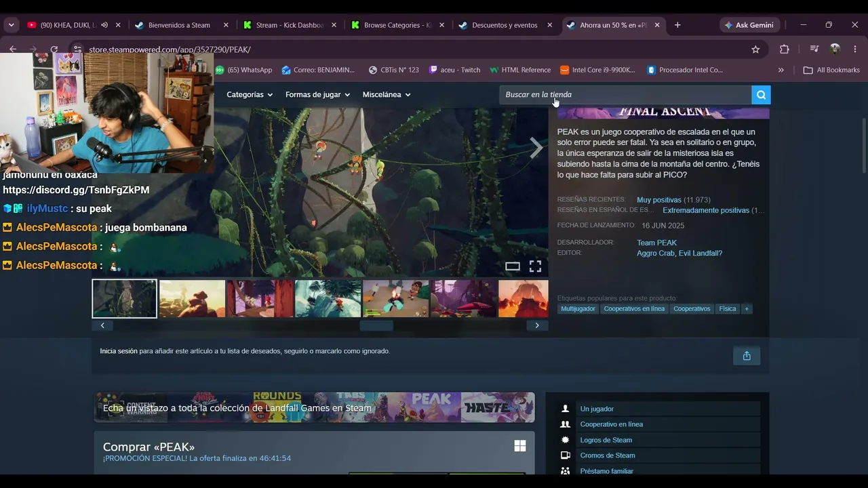This screenshot has height=488, width=868.
Task: Switch to the Bienvenidos a Steam tab
Action: pos(180,25)
